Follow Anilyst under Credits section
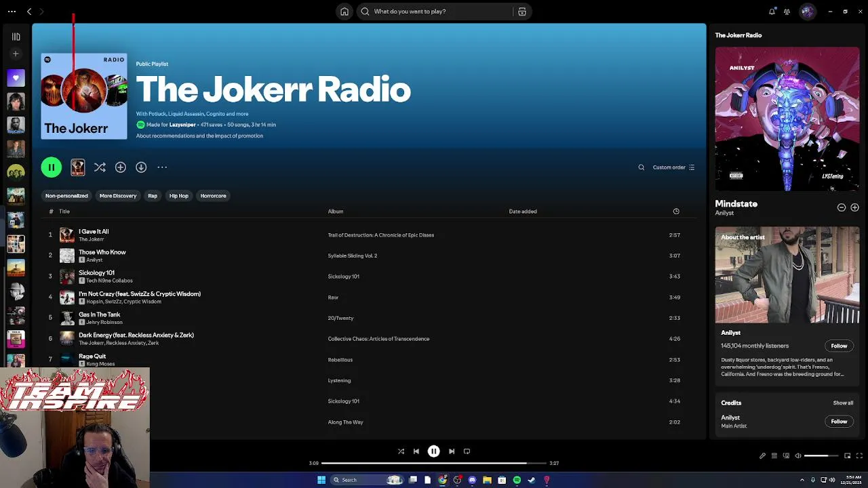This screenshot has width=868, height=488. [x=839, y=422]
